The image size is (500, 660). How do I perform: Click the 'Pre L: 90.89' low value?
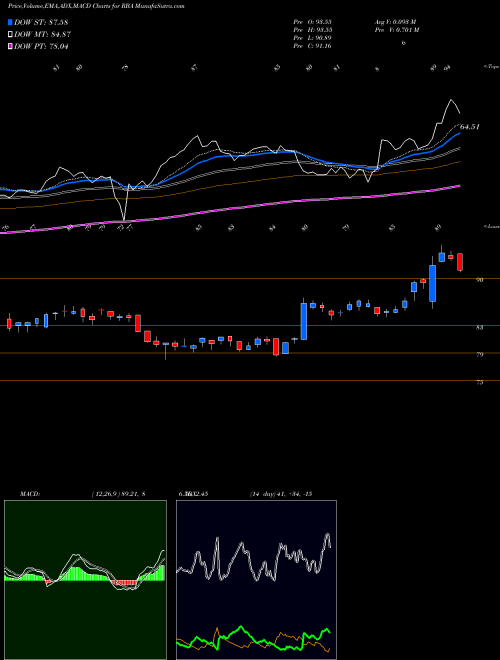(x=312, y=38)
